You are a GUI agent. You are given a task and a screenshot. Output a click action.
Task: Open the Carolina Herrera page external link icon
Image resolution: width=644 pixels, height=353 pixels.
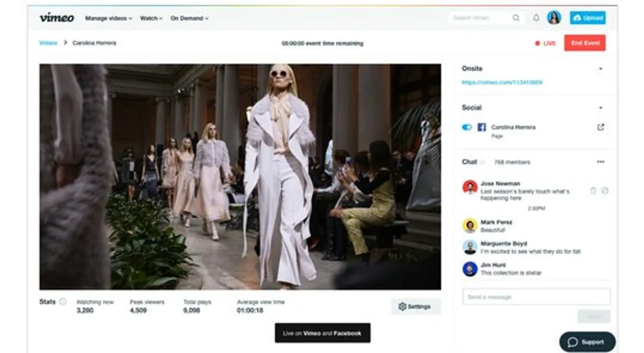(600, 127)
